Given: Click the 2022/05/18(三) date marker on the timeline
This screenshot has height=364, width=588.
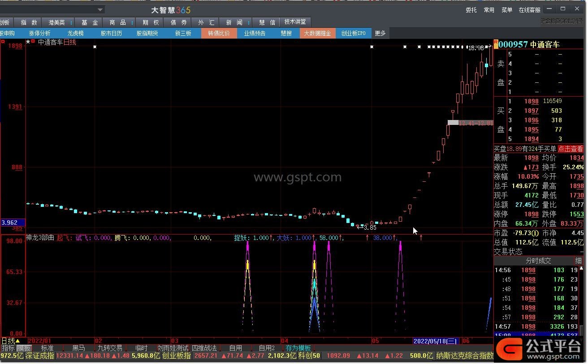Looking at the screenshot, I should (436, 341).
